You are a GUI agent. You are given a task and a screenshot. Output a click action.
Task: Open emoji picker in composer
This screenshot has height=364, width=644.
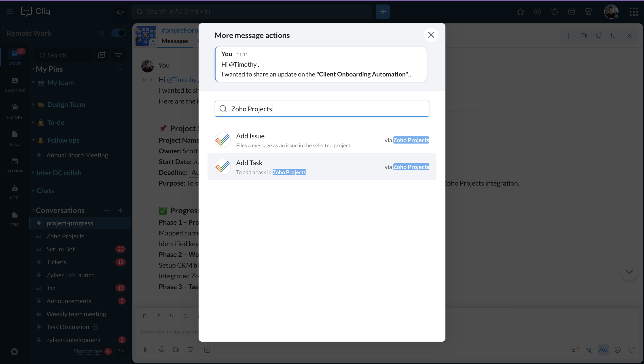click(617, 350)
